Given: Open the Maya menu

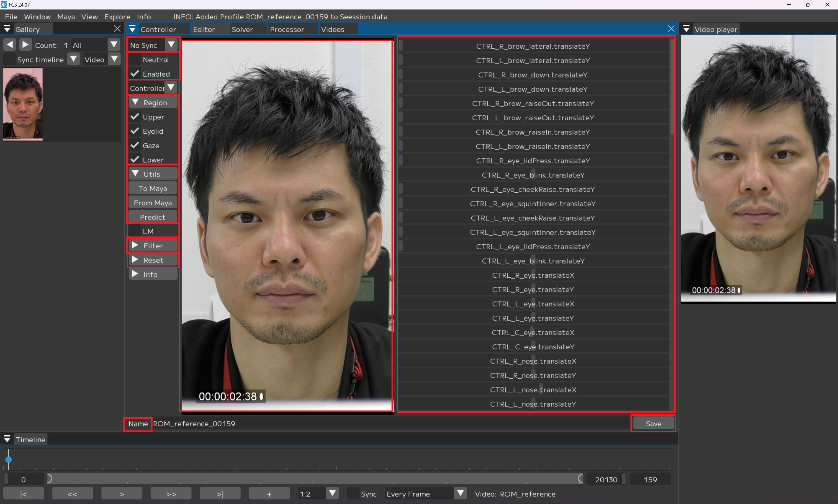Looking at the screenshot, I should (65, 17).
